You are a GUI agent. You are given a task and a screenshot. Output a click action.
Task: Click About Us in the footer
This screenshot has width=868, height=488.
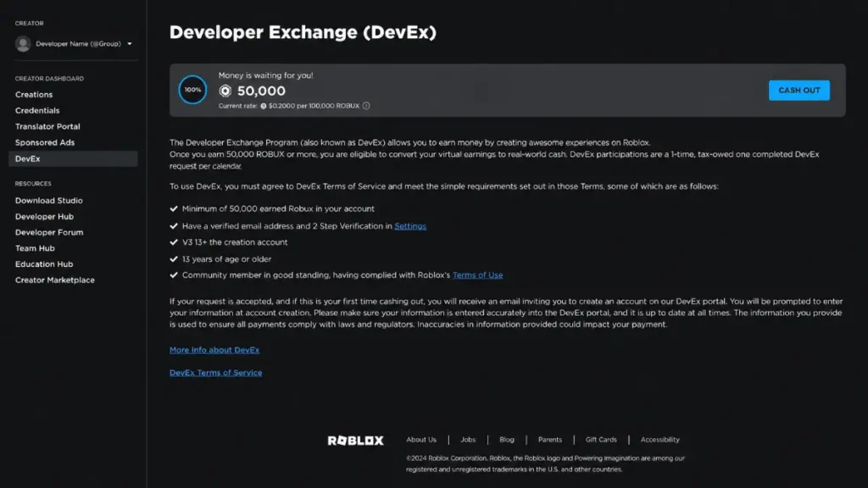click(421, 440)
